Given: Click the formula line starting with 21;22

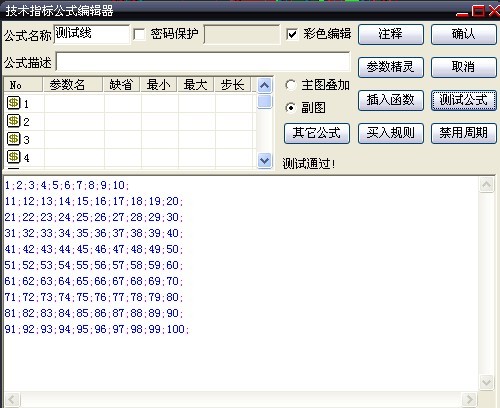Looking at the screenshot, I should (x=94, y=217).
